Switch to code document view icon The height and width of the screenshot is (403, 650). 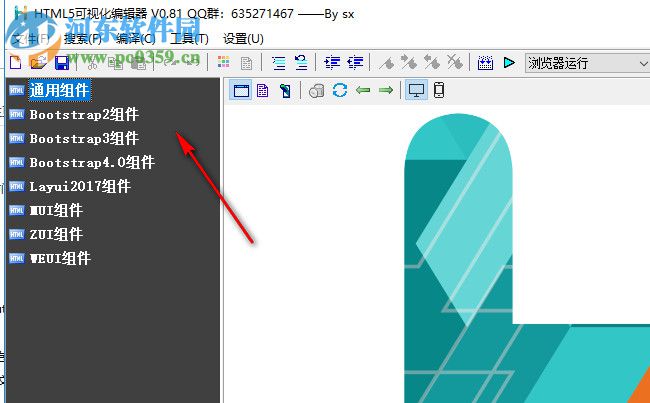[x=262, y=90]
